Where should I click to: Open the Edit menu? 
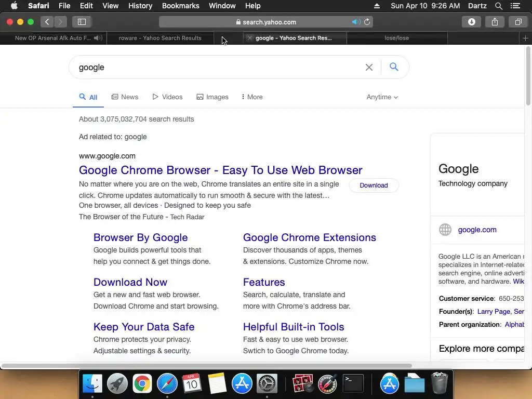86,6
